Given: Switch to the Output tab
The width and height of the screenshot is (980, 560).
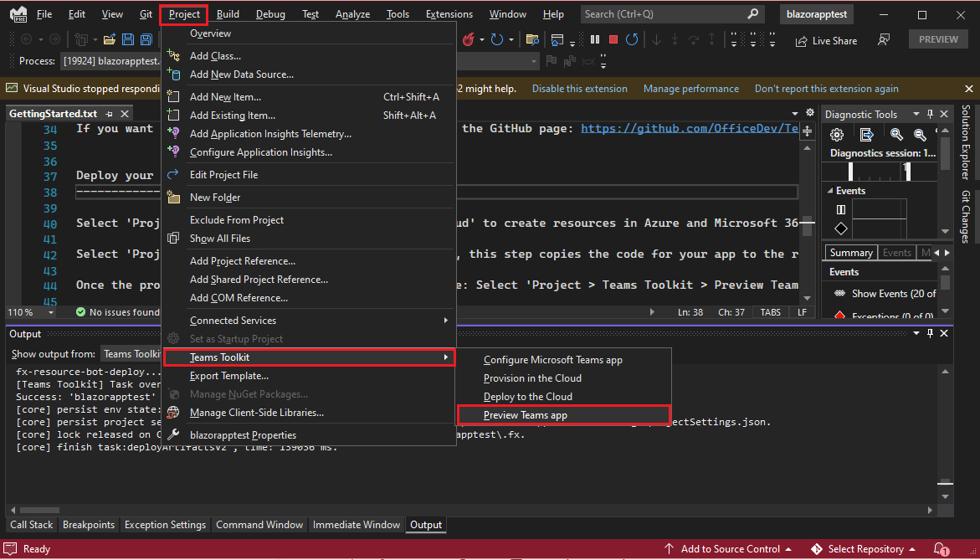Looking at the screenshot, I should tap(426, 525).
